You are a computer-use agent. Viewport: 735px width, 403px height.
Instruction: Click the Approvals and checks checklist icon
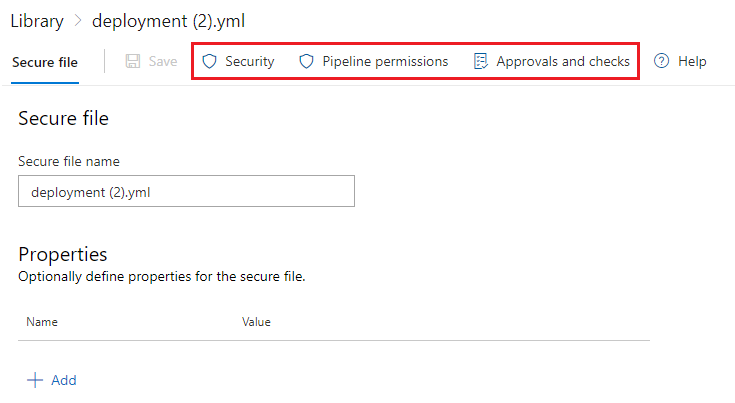point(481,62)
